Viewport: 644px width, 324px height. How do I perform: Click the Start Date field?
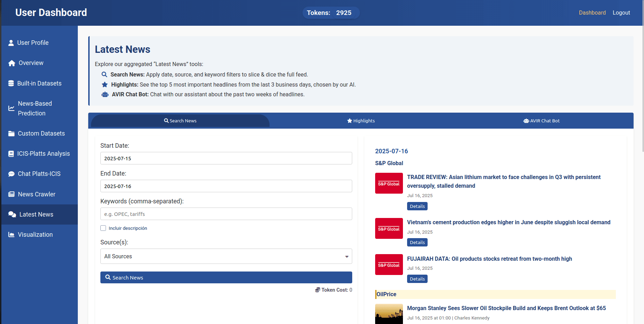coord(226,158)
